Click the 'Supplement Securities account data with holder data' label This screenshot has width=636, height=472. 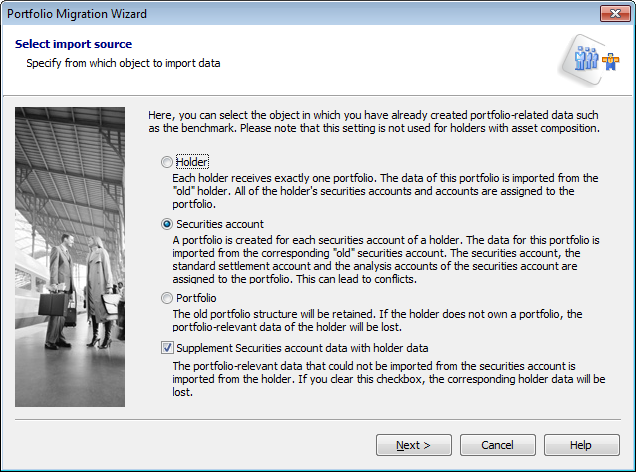pos(302,348)
